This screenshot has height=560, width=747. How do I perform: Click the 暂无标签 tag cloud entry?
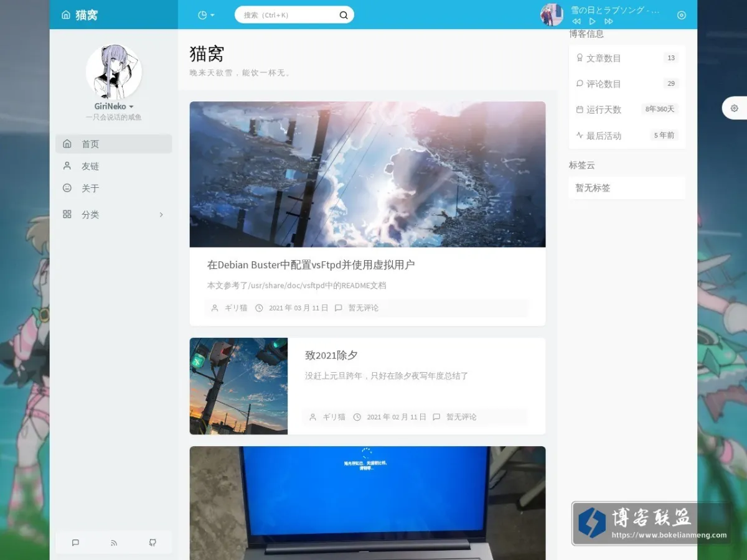593,187
